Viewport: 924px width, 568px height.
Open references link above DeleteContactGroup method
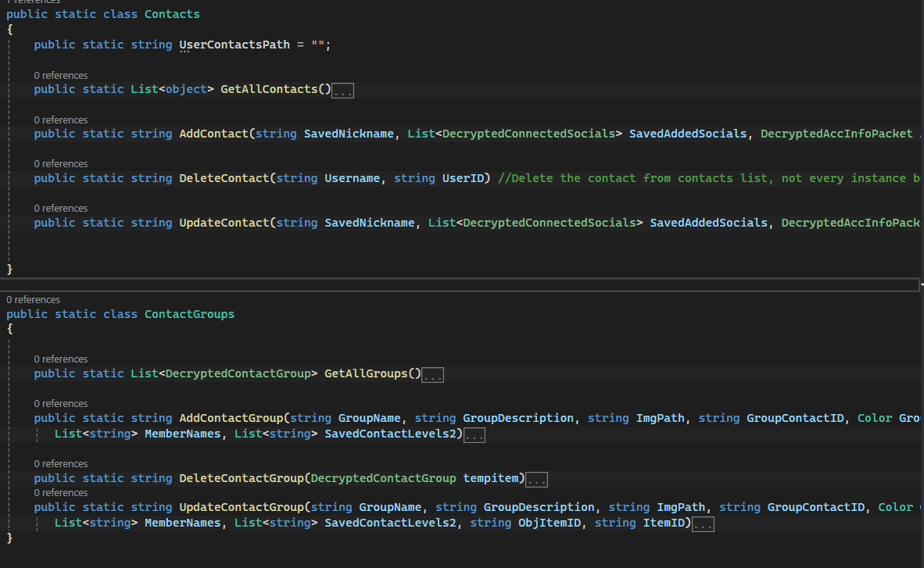(61, 464)
